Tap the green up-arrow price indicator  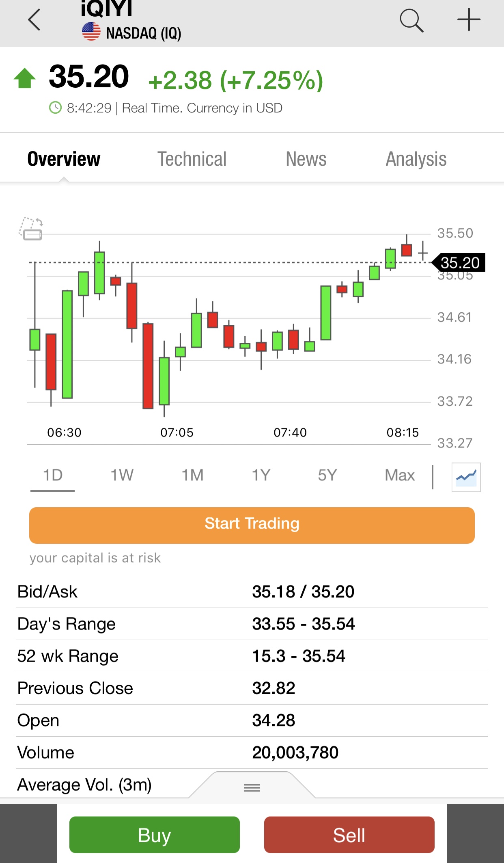click(x=25, y=78)
